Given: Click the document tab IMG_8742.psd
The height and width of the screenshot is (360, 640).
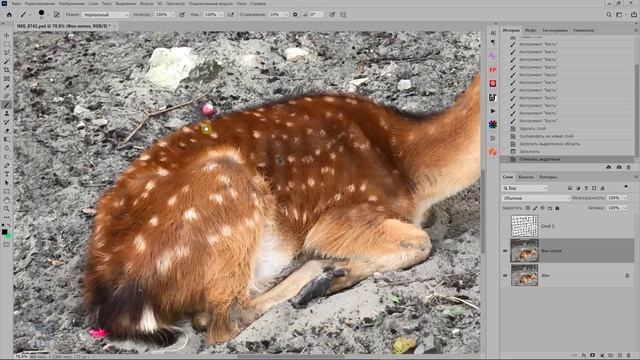Looking at the screenshot, I should pos(63,26).
